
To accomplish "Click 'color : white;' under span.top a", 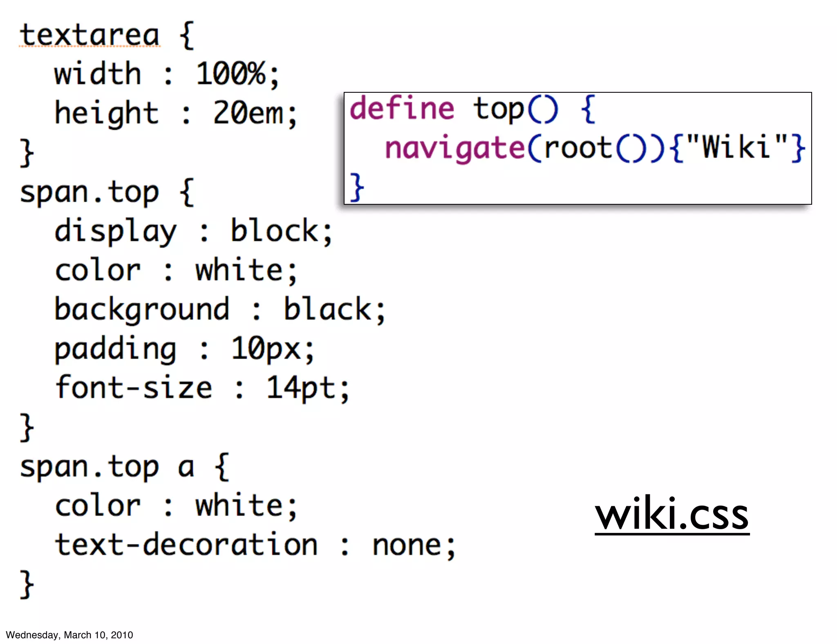I will (x=176, y=506).
